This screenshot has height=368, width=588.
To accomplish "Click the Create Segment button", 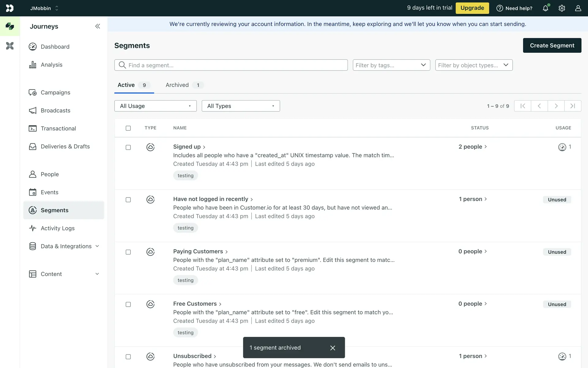I will [x=552, y=45].
